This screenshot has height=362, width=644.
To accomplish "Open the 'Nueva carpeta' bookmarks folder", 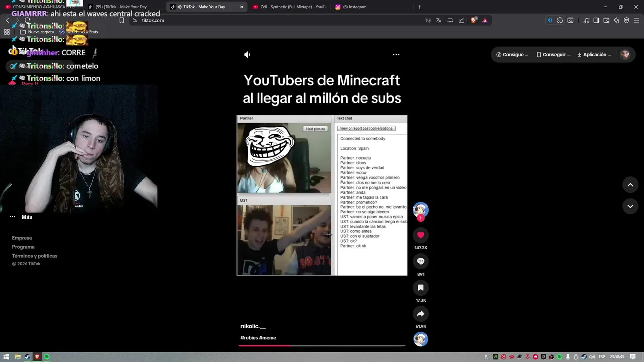I will click(x=37, y=32).
